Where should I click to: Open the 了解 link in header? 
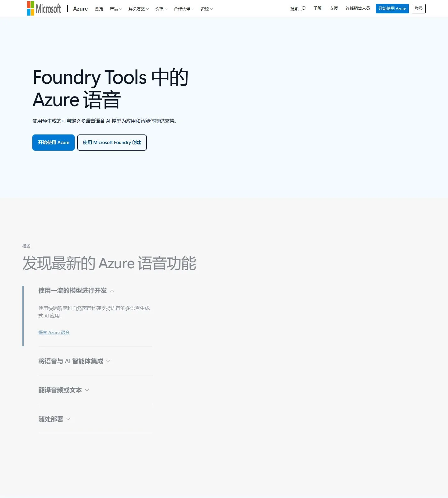coord(317,8)
